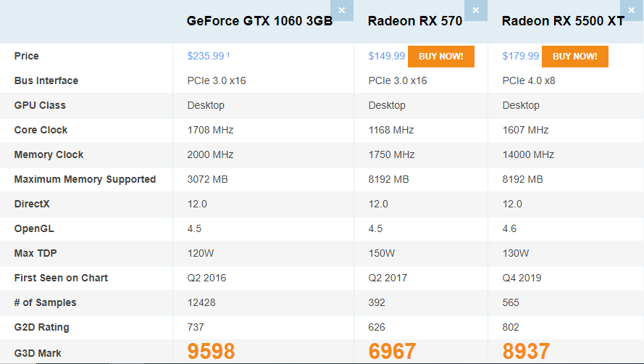This screenshot has height=364, width=644.
Task: Click the G3D Mark row label
Action: (38, 353)
